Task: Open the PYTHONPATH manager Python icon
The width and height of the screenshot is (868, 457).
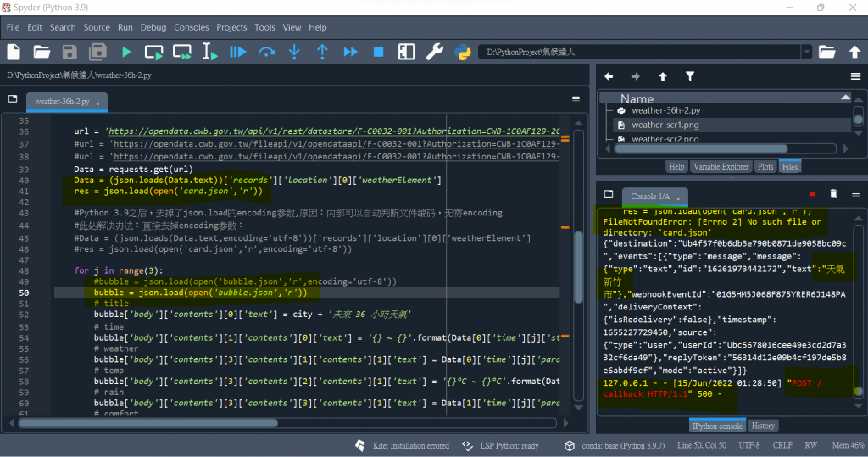Action: pyautogui.click(x=463, y=53)
